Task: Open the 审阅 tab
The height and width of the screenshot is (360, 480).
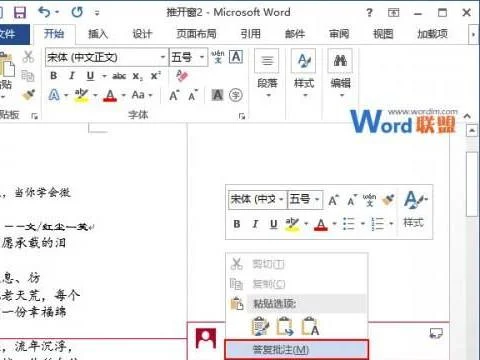Action: coord(339,34)
